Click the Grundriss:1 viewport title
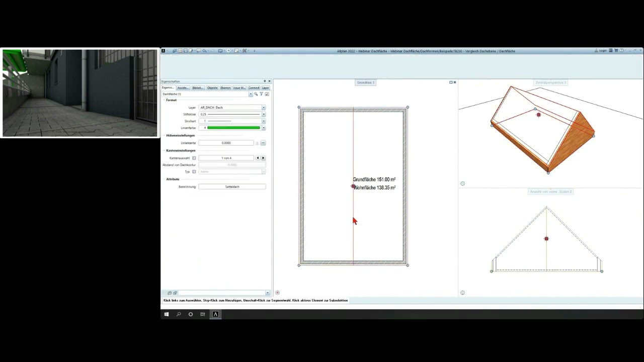This screenshot has width=644, height=362. [x=366, y=82]
